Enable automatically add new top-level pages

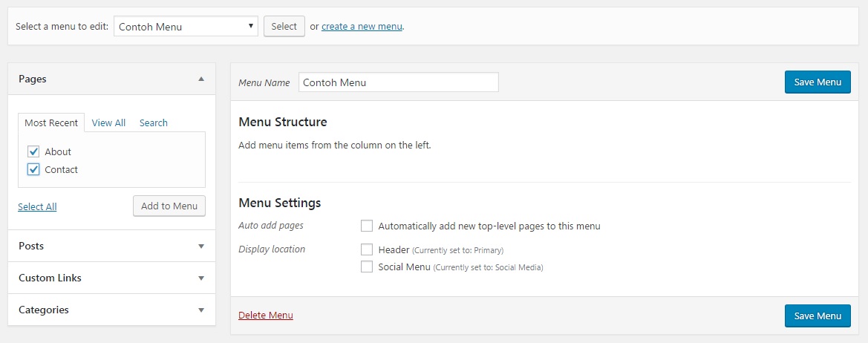click(x=367, y=226)
